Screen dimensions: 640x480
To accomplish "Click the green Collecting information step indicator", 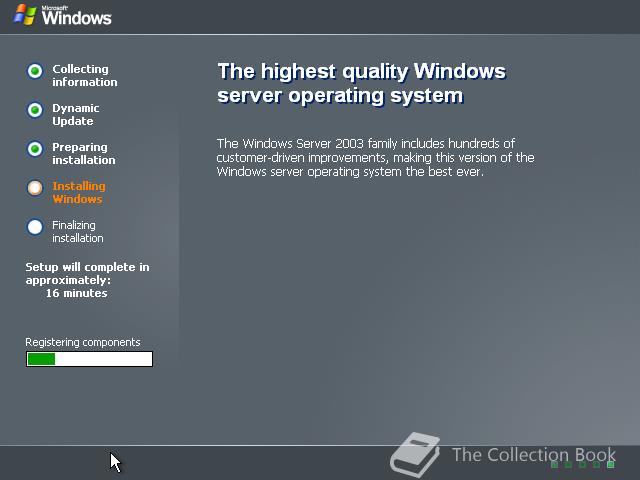I will [x=35, y=71].
